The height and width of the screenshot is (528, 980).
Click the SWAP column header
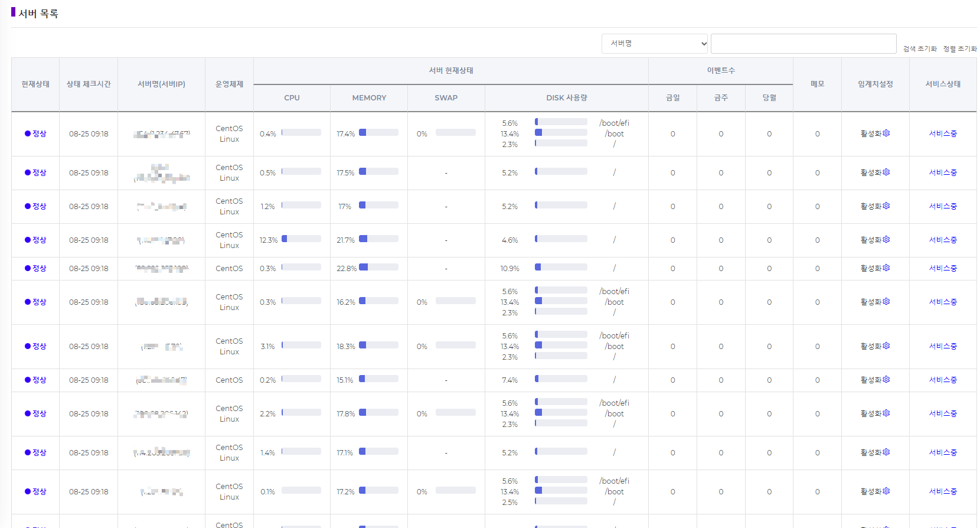(x=446, y=98)
